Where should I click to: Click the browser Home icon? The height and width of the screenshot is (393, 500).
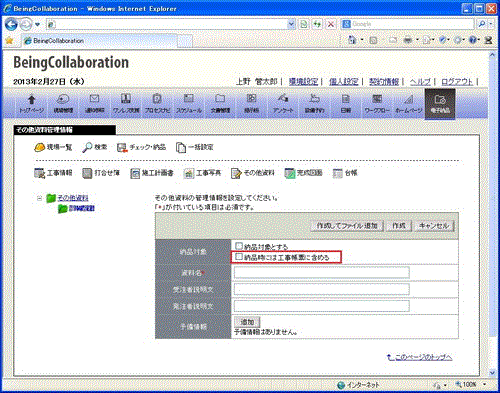pos(352,40)
